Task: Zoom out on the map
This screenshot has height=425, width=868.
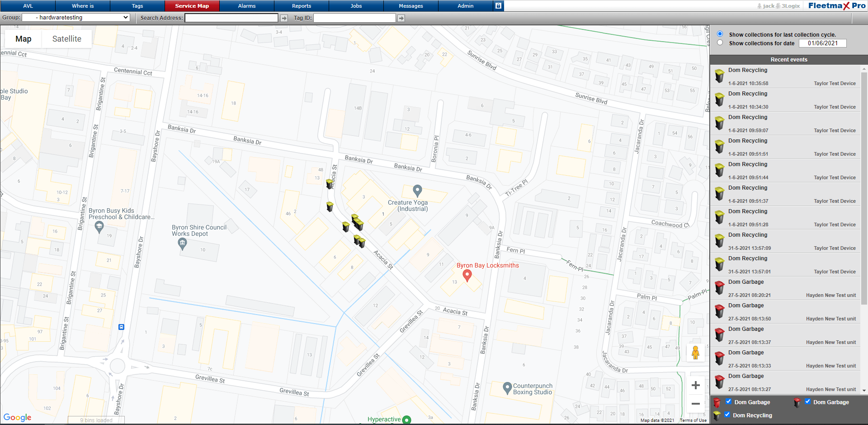Action: [x=696, y=403]
